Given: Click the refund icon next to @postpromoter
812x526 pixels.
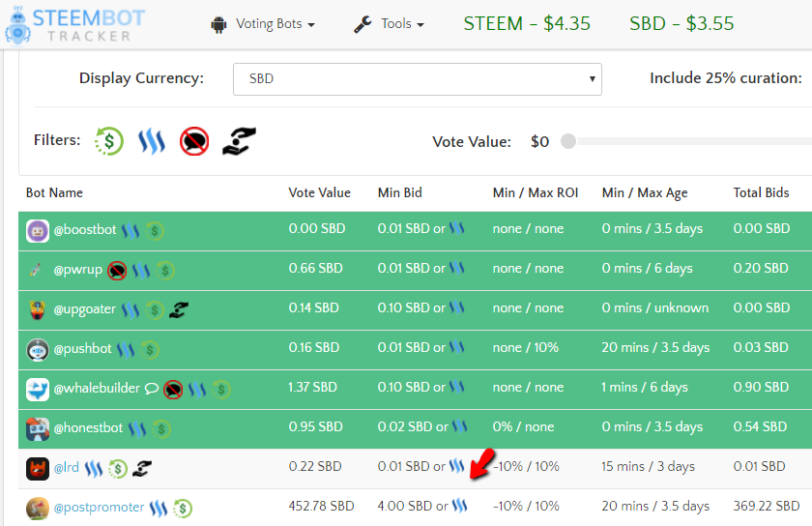Looking at the screenshot, I should 183,509.
